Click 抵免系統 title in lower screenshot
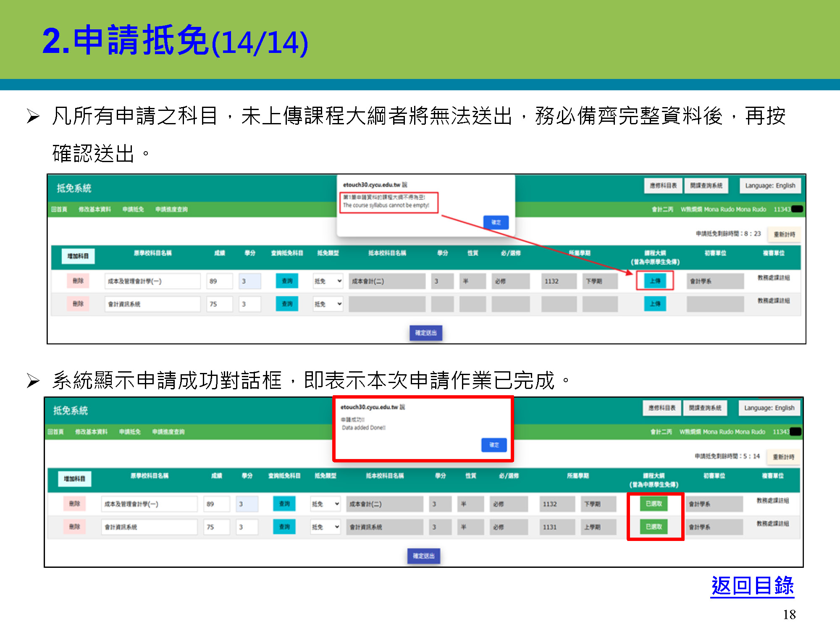This screenshot has height=630, width=840. tap(71, 410)
